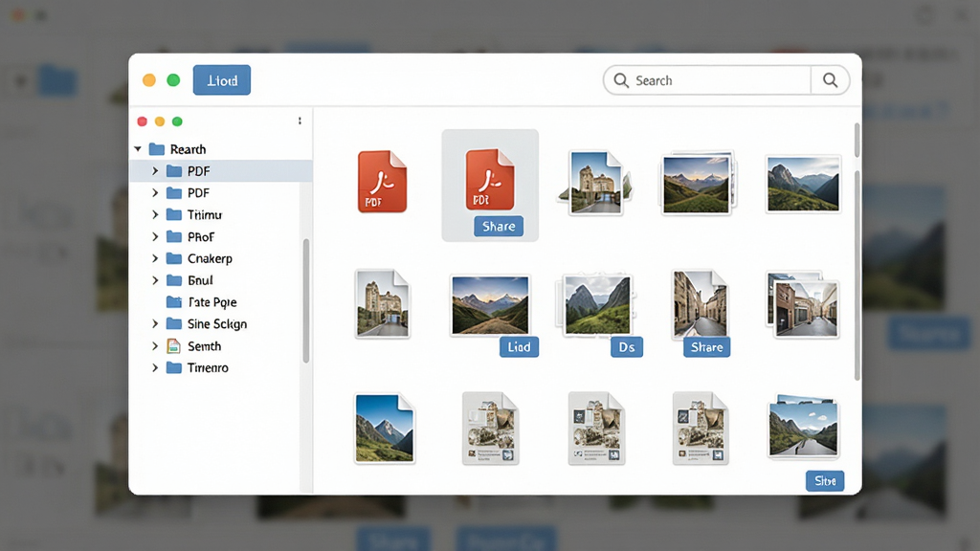Collapse the Rearch root folder
The width and height of the screenshot is (980, 551).
[x=138, y=149]
